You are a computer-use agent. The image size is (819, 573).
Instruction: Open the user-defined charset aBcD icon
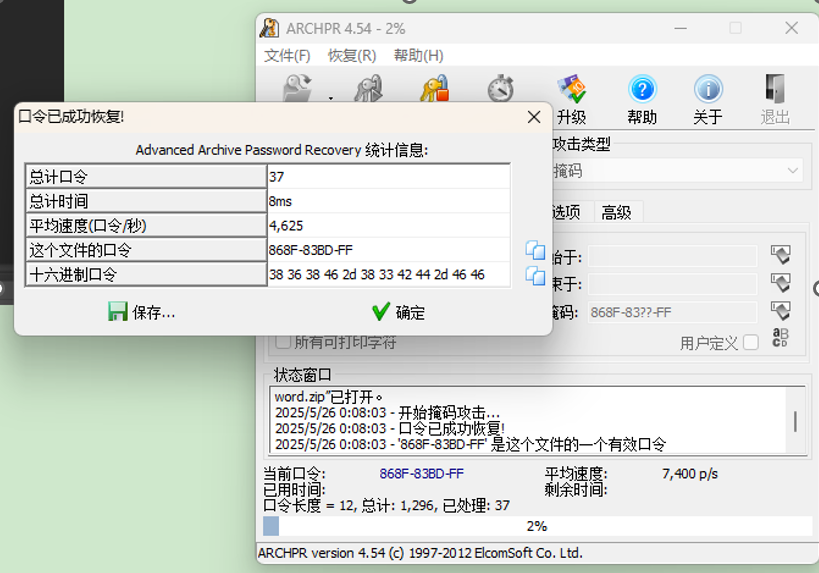click(x=780, y=338)
